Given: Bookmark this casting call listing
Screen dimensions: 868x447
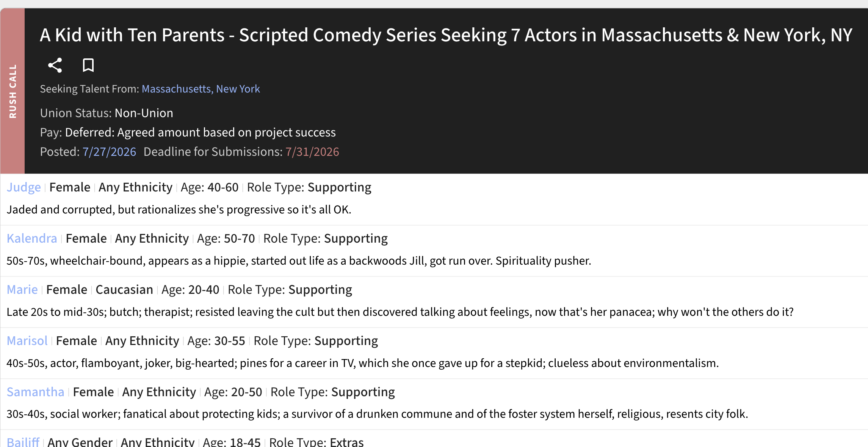Looking at the screenshot, I should pyautogui.click(x=88, y=65).
